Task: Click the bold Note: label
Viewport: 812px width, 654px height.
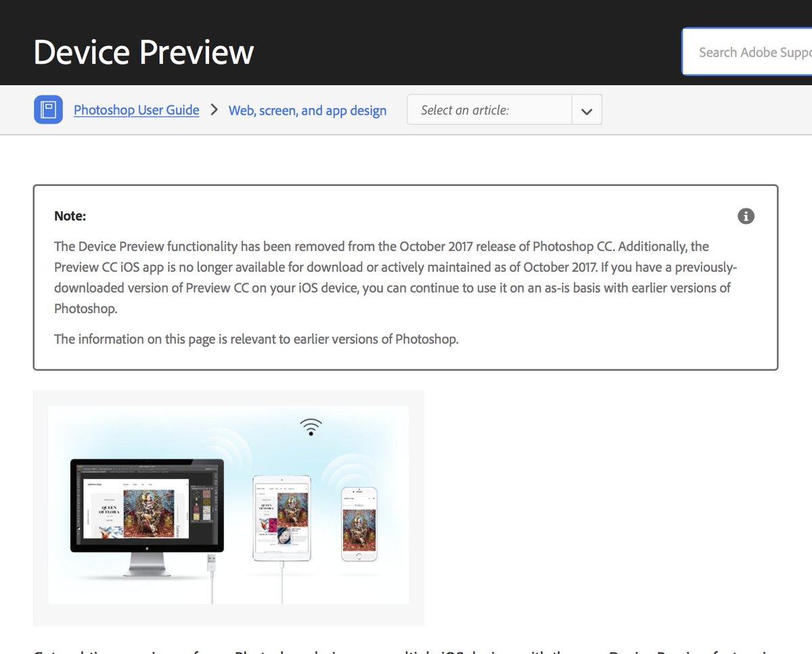Action: click(x=70, y=216)
